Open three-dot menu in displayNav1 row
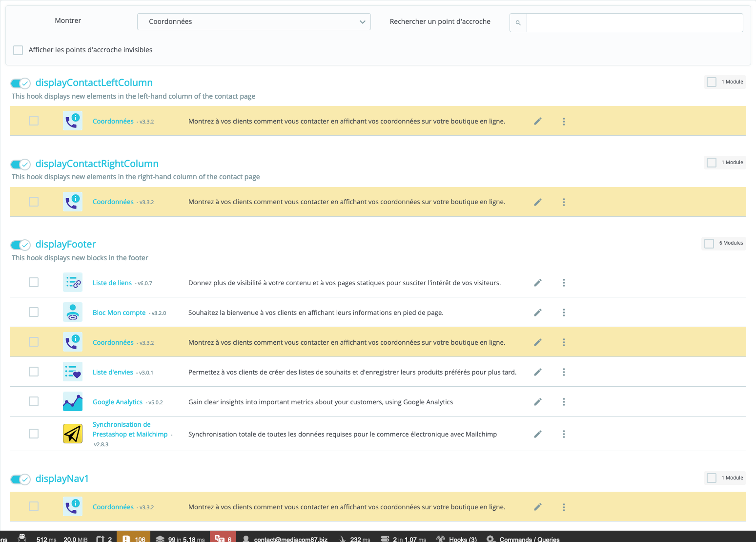This screenshot has height=542, width=756. (x=564, y=507)
